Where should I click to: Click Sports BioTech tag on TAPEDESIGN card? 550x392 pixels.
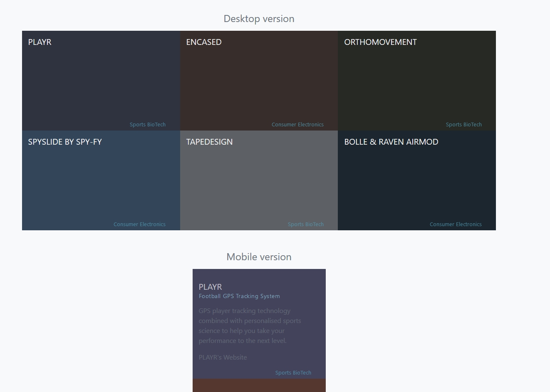(305, 224)
